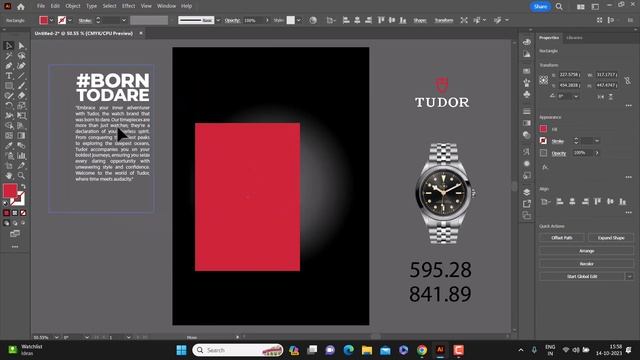Screen dimensions: 640x360
Task: Set fill to None mode
Action: [23, 213]
